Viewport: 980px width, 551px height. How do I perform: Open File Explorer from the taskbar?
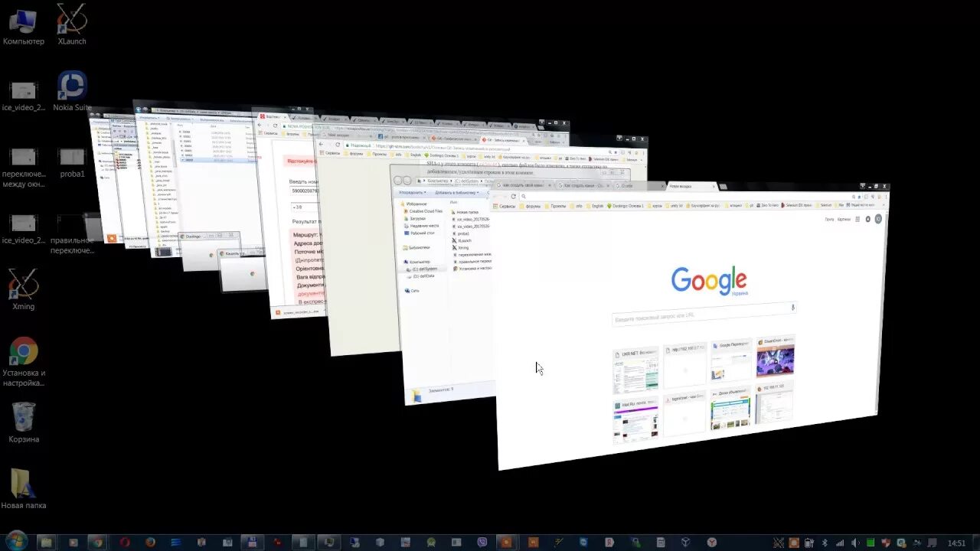[47, 543]
